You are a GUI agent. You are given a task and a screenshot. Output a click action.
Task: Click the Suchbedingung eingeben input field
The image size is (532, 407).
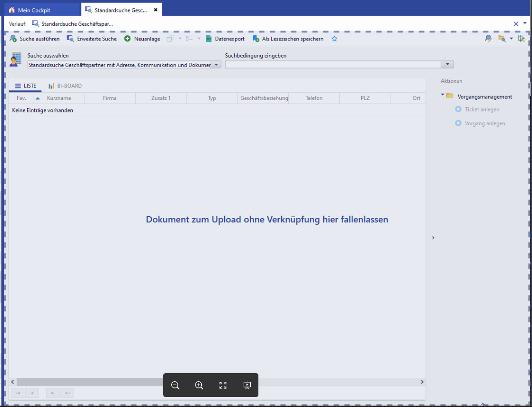click(x=333, y=65)
